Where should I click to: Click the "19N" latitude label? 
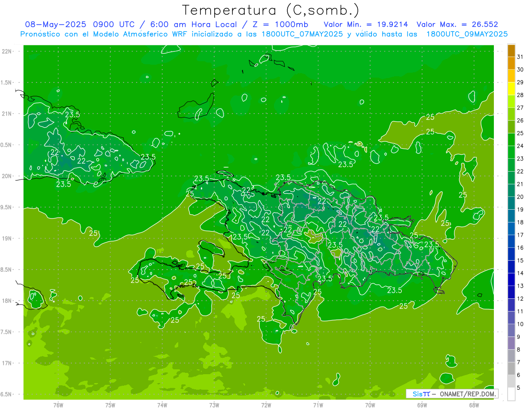[x=8, y=238]
